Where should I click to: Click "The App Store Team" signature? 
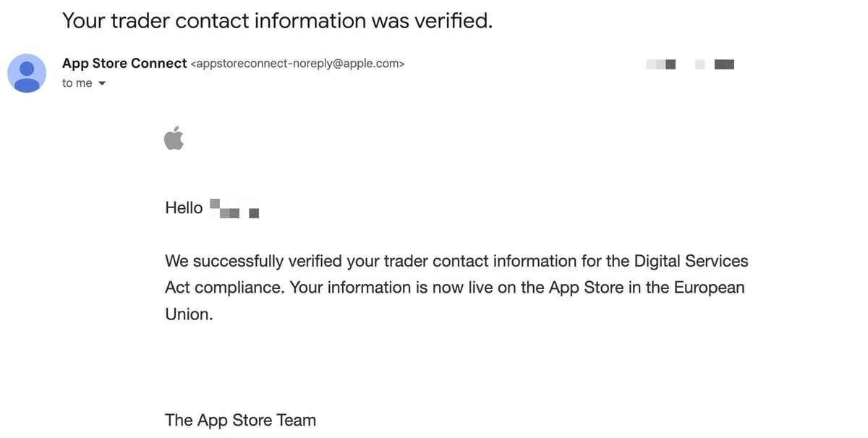click(240, 420)
